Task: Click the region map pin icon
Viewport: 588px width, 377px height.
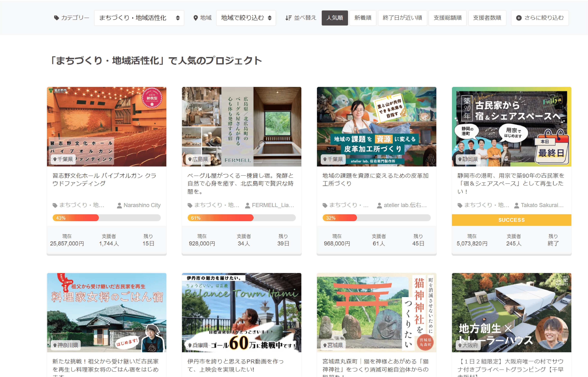Action: (195, 18)
